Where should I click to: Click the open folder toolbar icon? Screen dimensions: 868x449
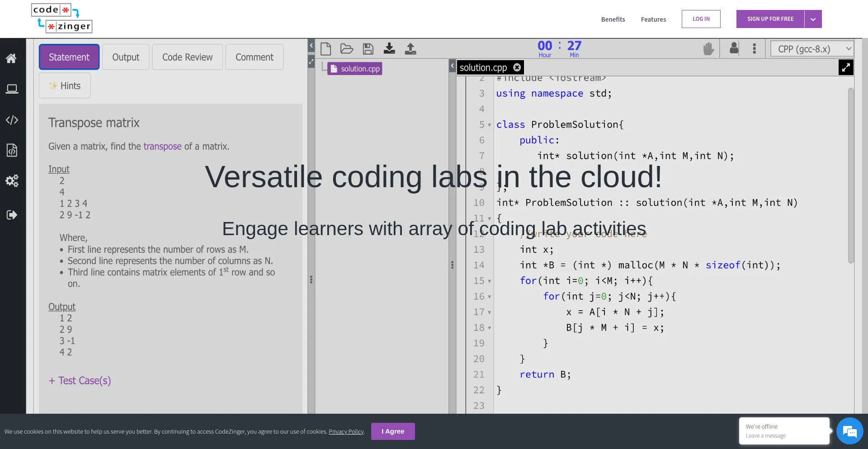coord(347,48)
